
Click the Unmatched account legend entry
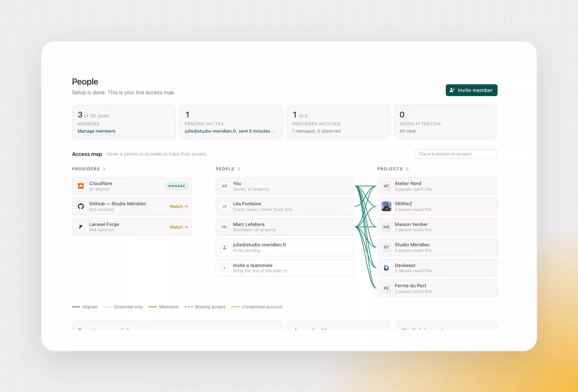coord(257,307)
